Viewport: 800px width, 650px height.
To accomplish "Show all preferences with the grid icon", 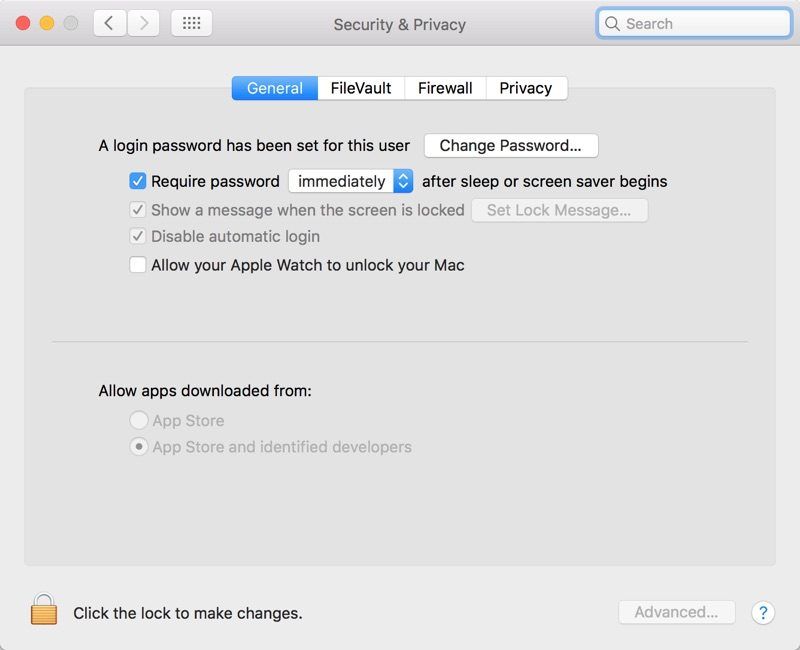I will click(192, 23).
